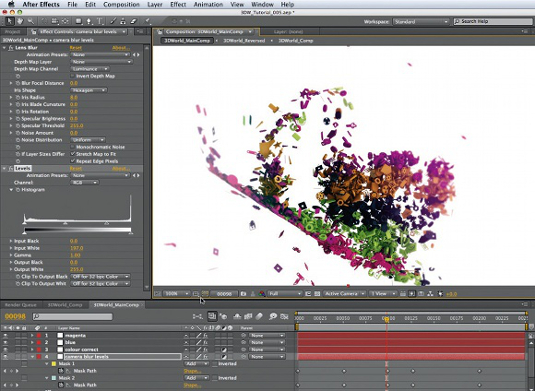Switch to the Project panel tab
Screen dimensions: 535x391
point(13,32)
